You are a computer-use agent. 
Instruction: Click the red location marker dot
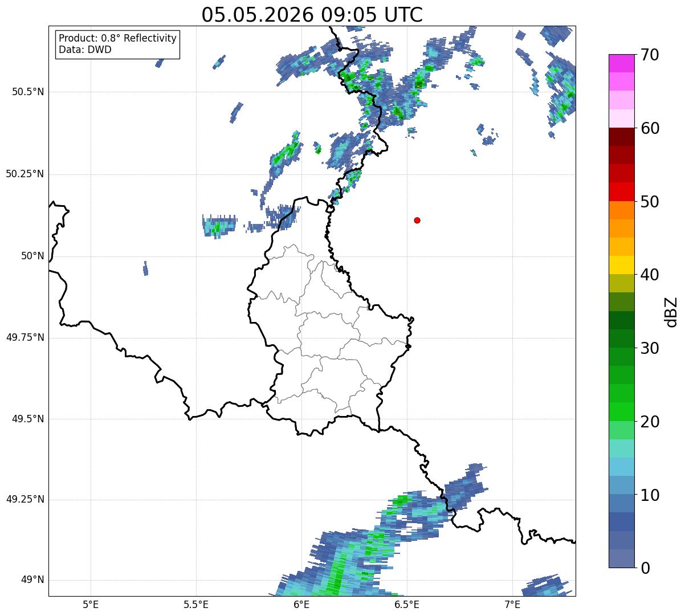(417, 220)
